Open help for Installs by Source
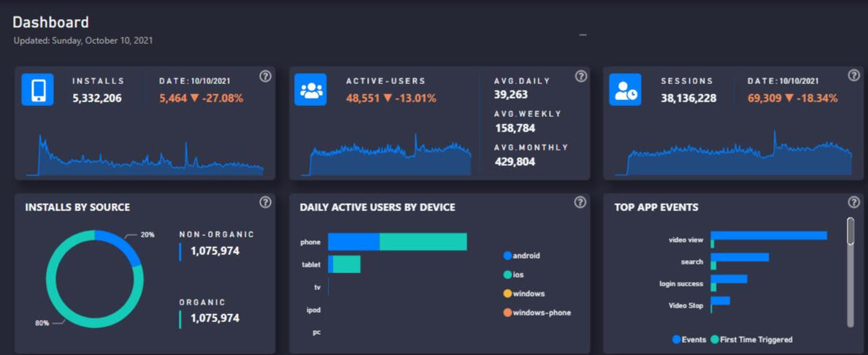Viewport: 868px width, 355px height. [x=266, y=202]
